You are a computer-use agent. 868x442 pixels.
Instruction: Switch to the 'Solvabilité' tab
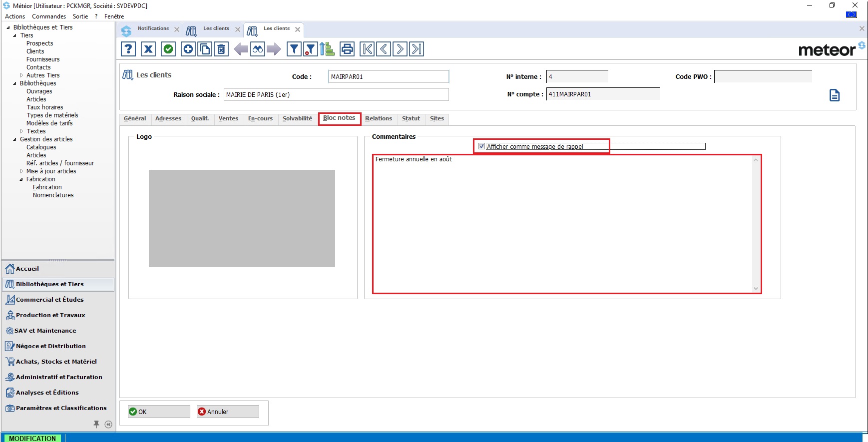point(297,118)
